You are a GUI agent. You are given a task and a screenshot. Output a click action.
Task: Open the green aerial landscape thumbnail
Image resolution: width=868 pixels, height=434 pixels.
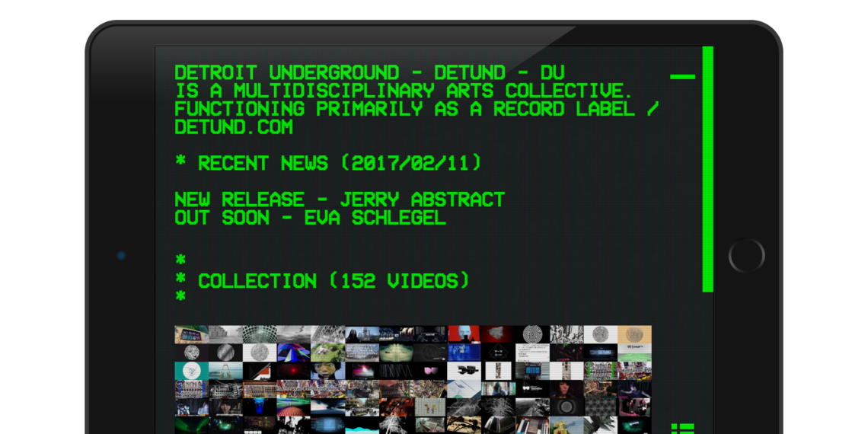[327, 353]
